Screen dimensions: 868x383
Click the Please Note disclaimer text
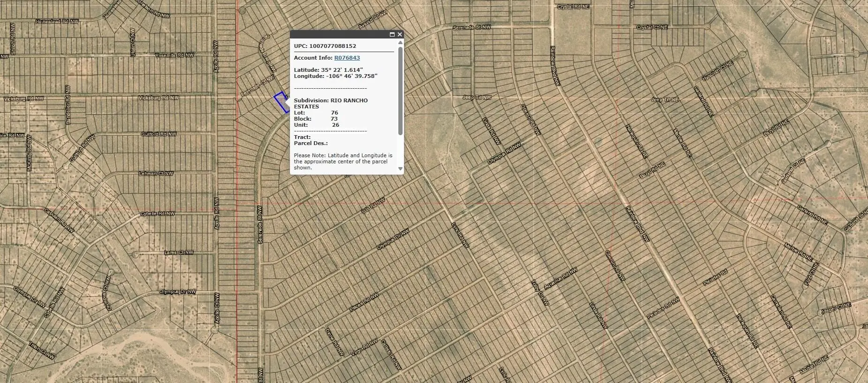(343, 161)
